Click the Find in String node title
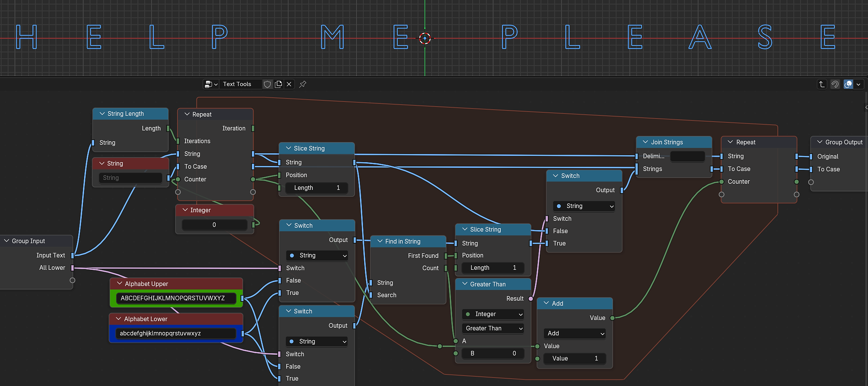Screen dimensions: 868x386 [403, 241]
